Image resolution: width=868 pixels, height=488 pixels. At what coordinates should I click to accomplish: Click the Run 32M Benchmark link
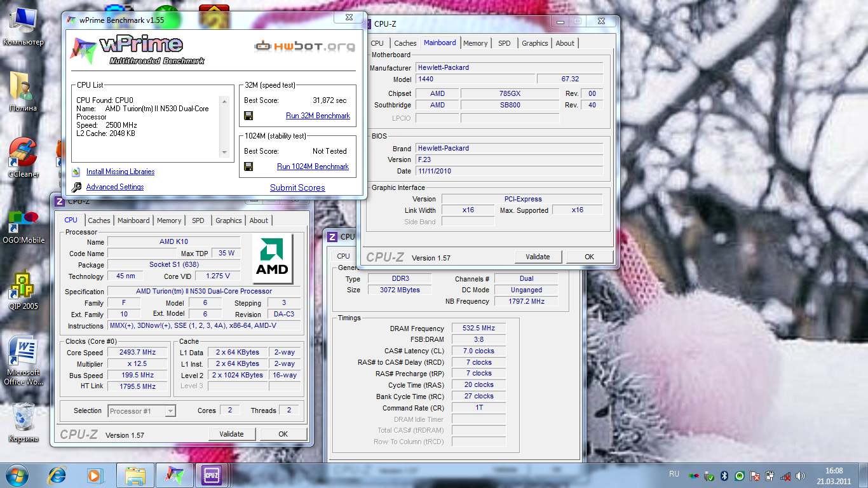318,116
